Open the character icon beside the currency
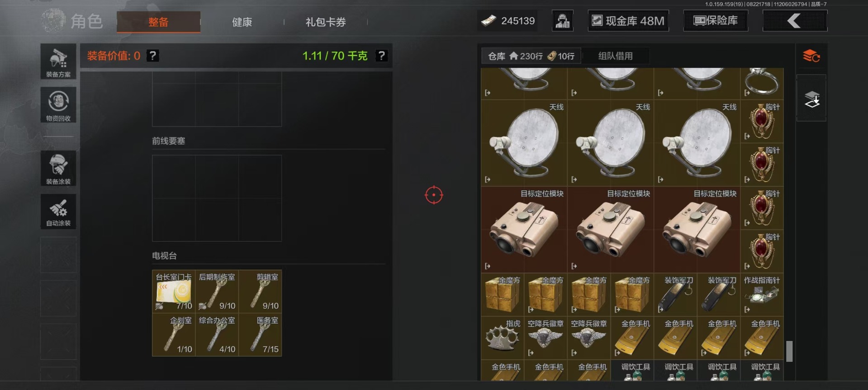The width and height of the screenshot is (868, 390). [562, 21]
